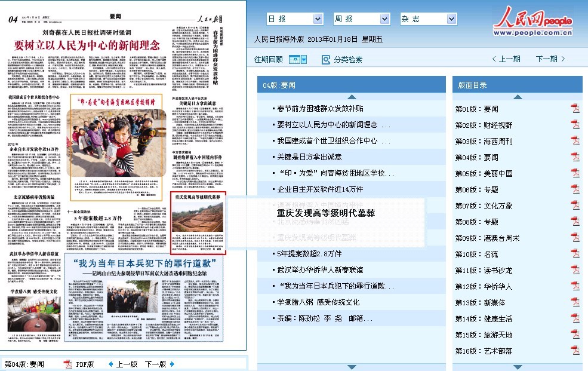Open PDF icon for 第08版 专题
The width and height of the screenshot is (588, 371).
(x=575, y=221)
